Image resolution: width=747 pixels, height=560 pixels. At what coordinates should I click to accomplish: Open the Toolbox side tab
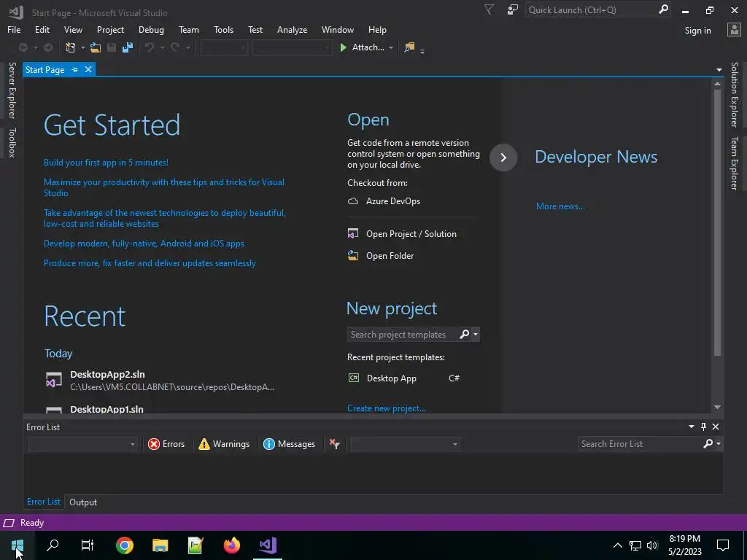click(x=12, y=142)
